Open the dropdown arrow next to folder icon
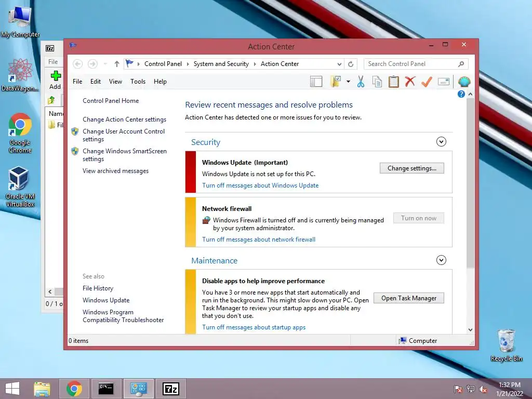Viewport: 532px width, 399px height. coord(348,82)
